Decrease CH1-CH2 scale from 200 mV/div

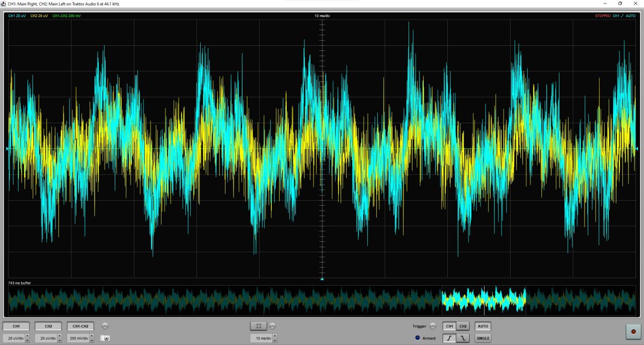[92, 340]
